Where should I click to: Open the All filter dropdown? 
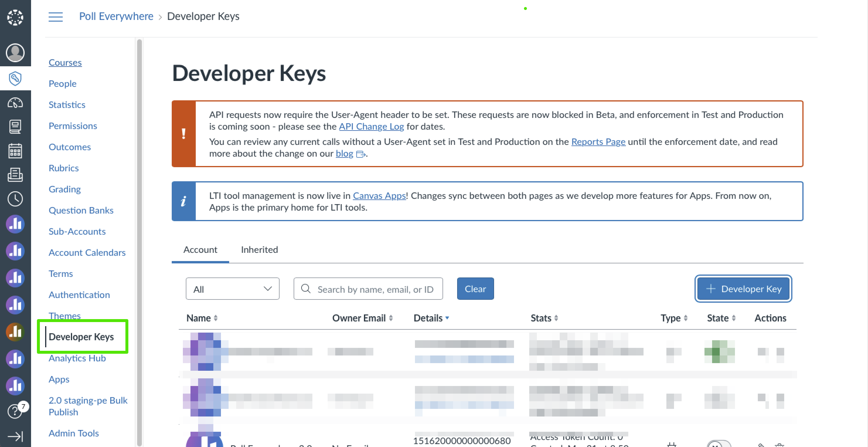232,289
